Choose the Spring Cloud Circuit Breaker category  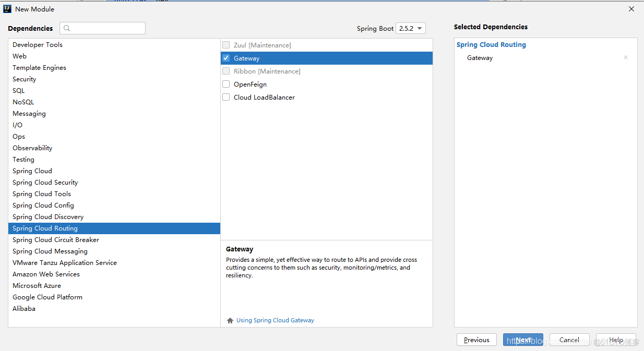56,240
